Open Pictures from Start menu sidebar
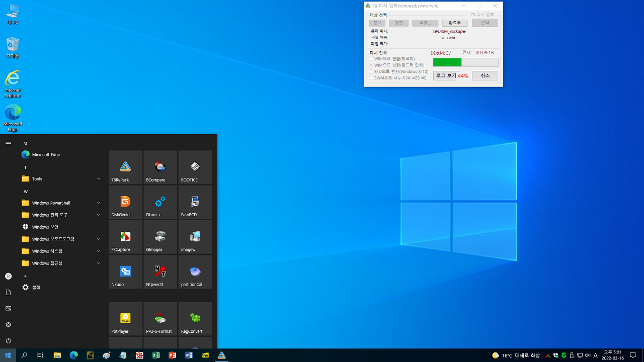 coord(8,308)
